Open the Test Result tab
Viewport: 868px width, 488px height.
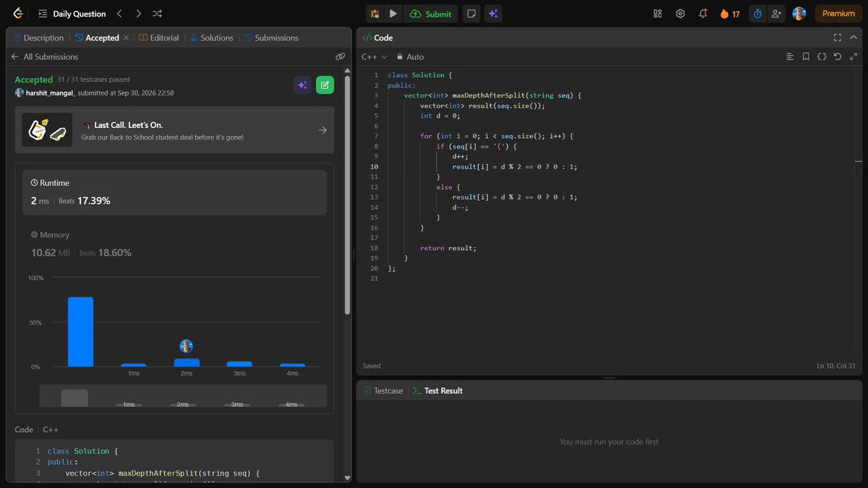(438, 390)
